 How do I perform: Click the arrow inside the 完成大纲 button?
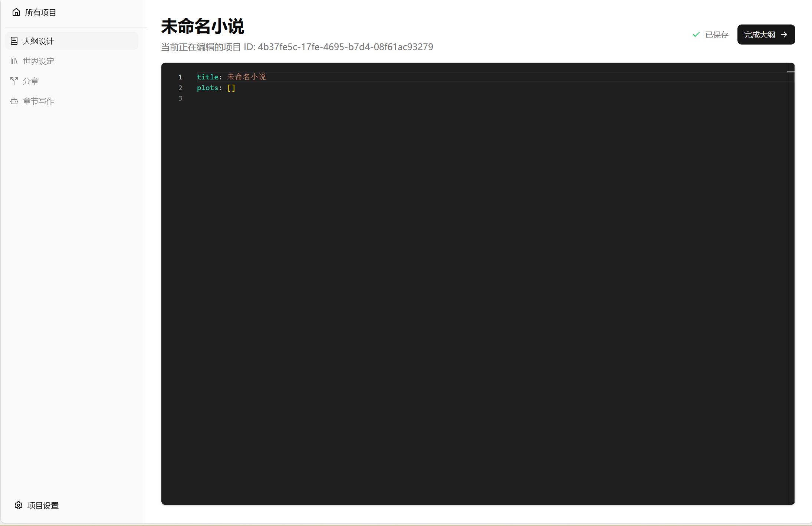coord(785,35)
